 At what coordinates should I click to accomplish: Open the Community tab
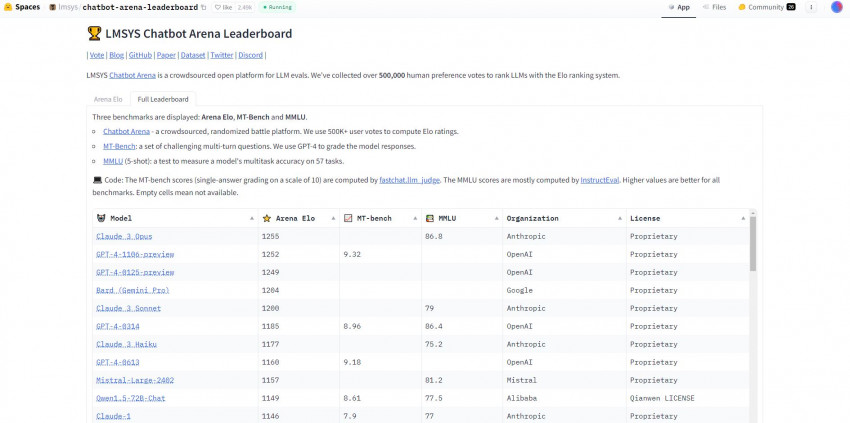coord(766,7)
